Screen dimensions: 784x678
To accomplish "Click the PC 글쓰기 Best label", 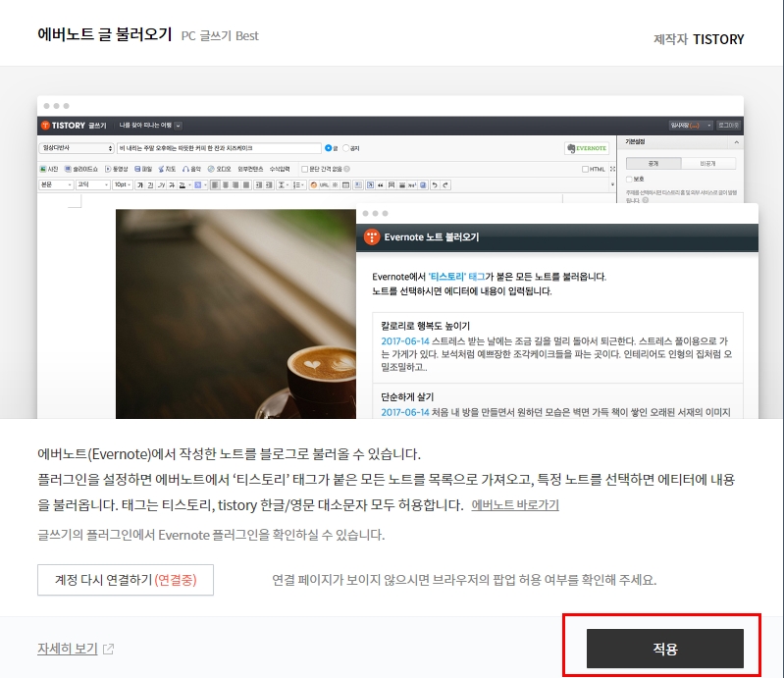I will [x=220, y=36].
